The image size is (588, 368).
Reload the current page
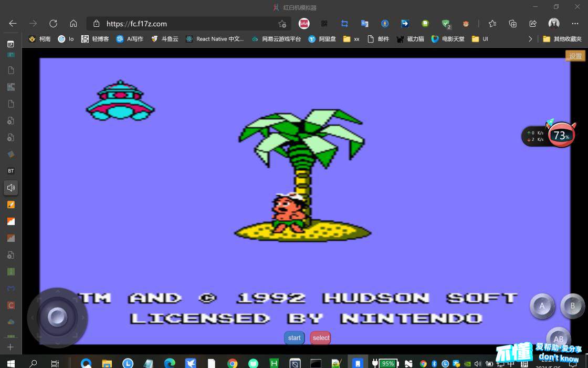(x=53, y=24)
